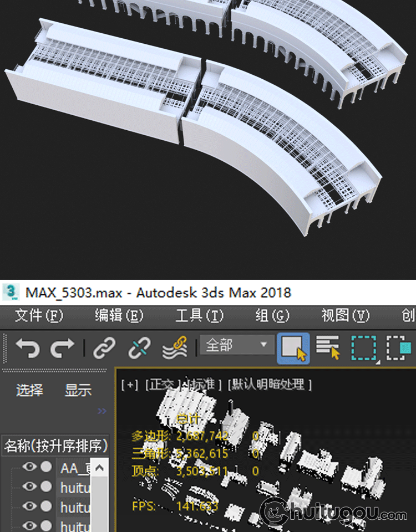
Task: Open the 工具(T) menu
Action: click(200, 315)
